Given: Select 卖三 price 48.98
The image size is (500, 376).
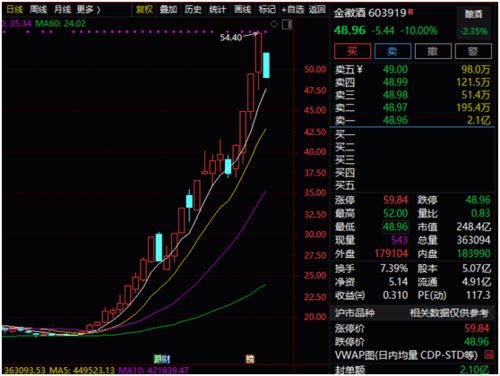Looking at the screenshot, I should tap(395, 95).
